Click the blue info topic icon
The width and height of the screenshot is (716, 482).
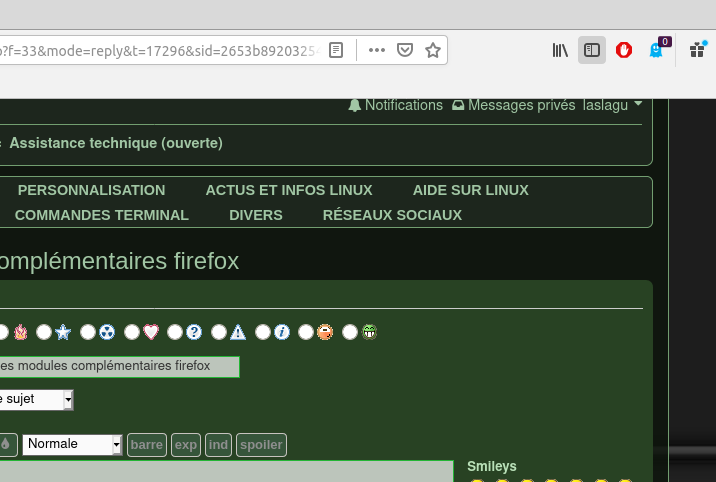(282, 332)
